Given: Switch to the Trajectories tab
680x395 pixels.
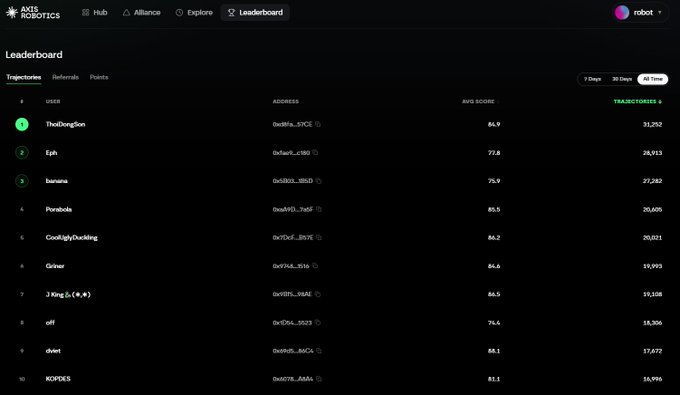Looking at the screenshot, I should [23, 77].
